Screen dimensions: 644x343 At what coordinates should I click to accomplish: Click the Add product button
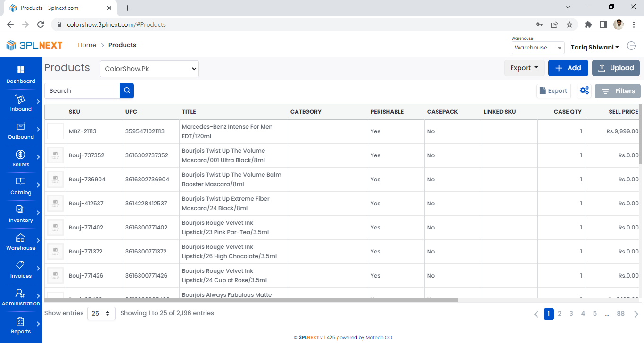[568, 68]
